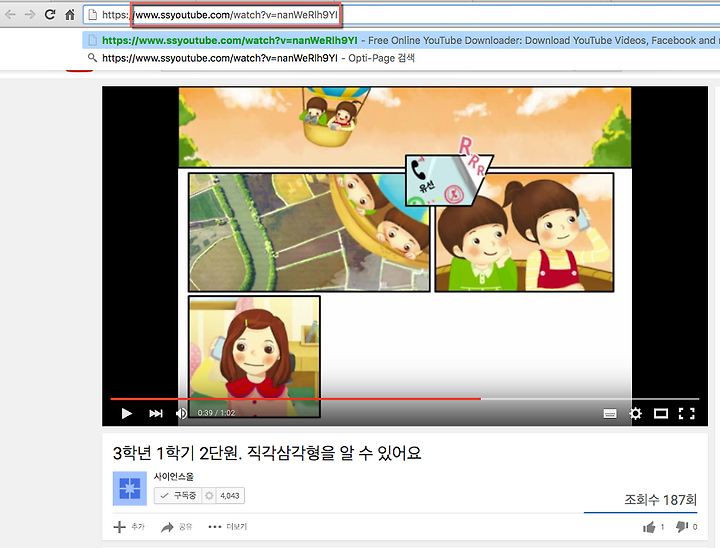Image resolution: width=720 pixels, height=548 pixels.
Task: Reload the page with the refresh icon
Action: [x=50, y=15]
